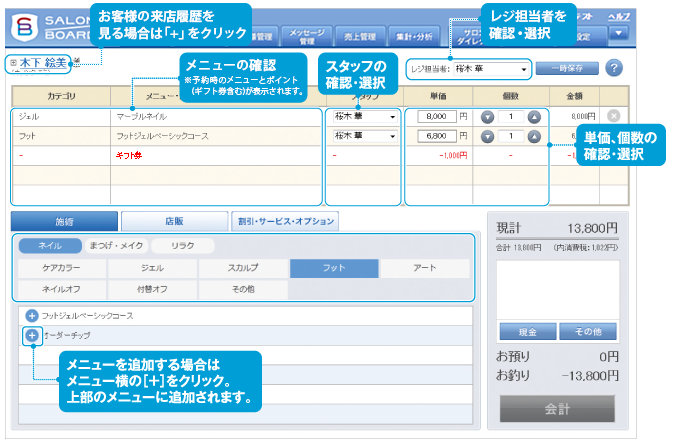Expand visit history for 木下 絵美
Screen dimensions: 678x441
point(13,63)
